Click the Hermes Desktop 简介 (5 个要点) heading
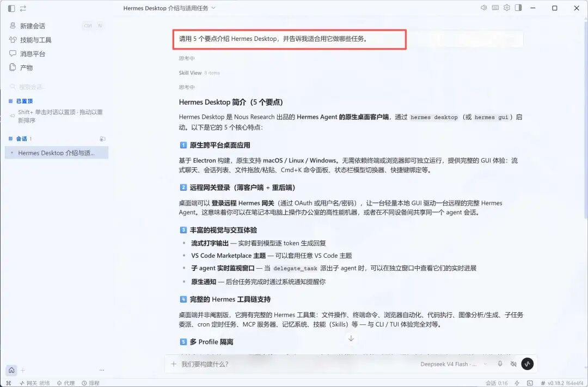This screenshot has width=588, height=387. click(x=231, y=102)
